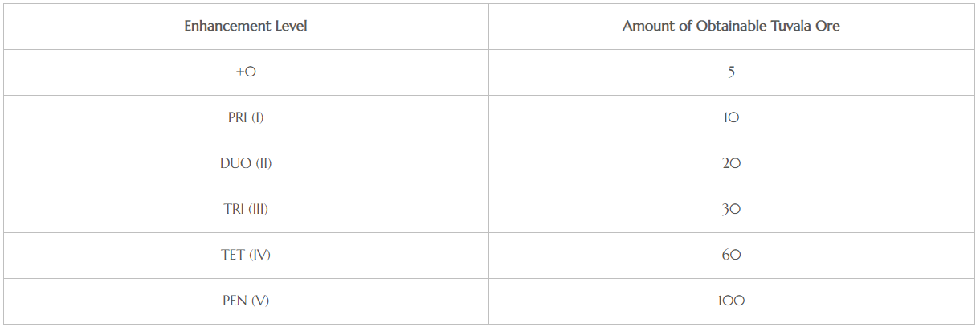Select the TET (IV) cell

coord(246,255)
